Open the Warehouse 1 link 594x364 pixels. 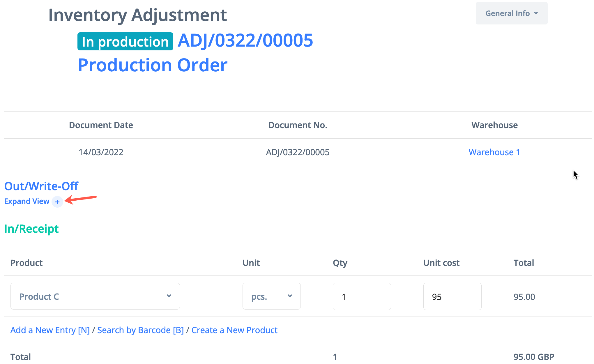tap(494, 152)
